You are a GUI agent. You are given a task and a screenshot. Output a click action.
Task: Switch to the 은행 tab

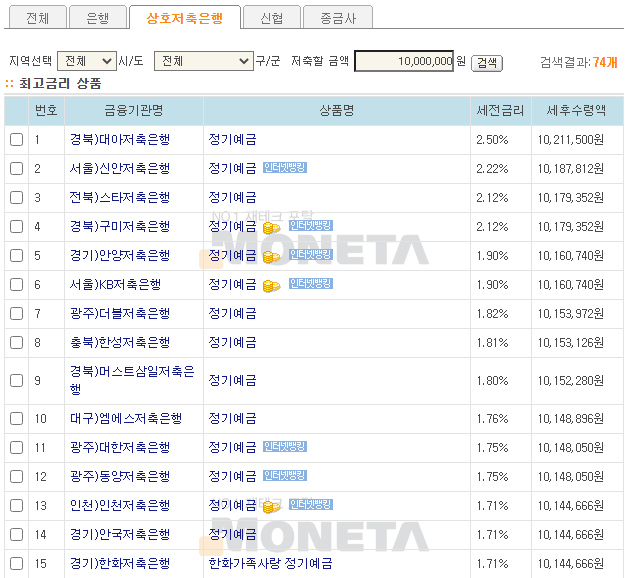click(98, 18)
